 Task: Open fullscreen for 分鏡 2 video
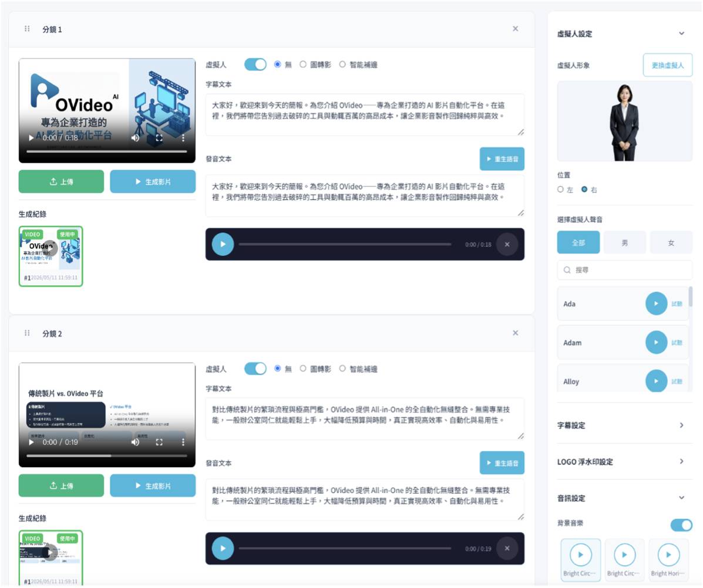pos(159,442)
